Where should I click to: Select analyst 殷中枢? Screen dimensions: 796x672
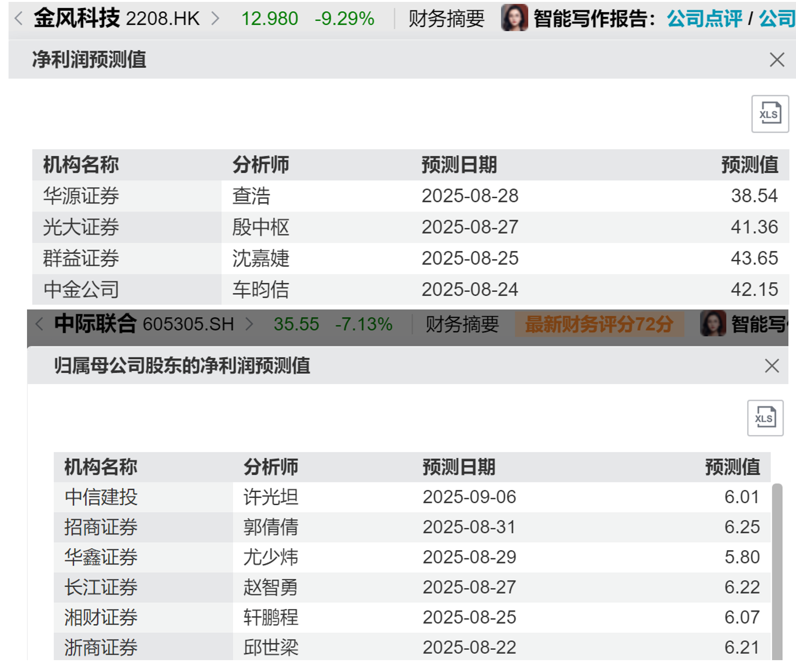coord(261,227)
